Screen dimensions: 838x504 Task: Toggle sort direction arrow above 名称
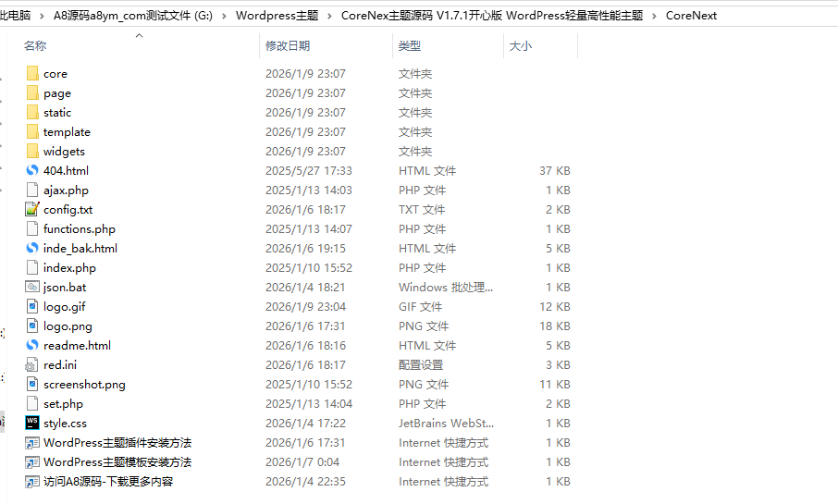140,35
